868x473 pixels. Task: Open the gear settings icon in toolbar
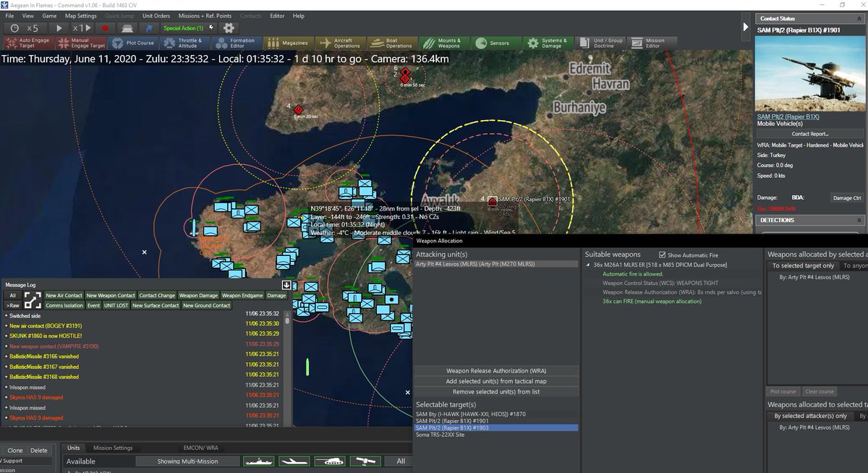(229, 28)
